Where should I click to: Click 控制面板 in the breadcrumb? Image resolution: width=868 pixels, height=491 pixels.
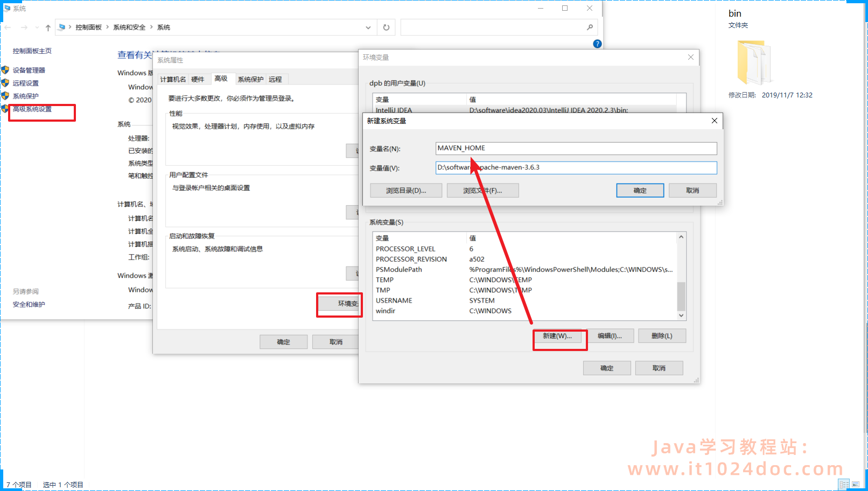[x=88, y=27]
